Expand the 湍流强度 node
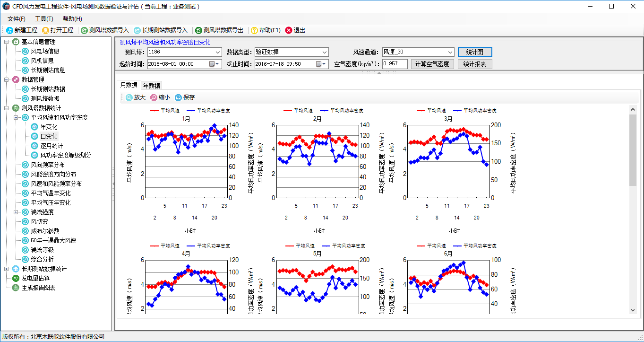This screenshot has width=644, height=342. click(x=16, y=212)
